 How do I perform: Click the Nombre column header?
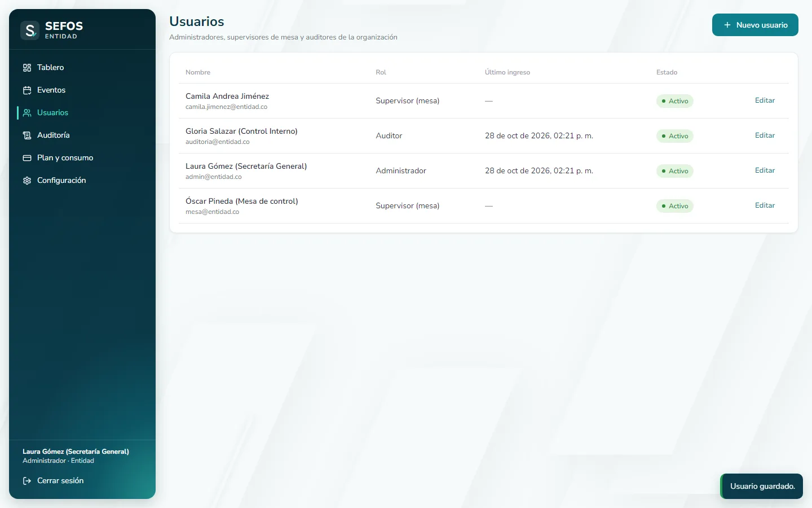coord(198,72)
